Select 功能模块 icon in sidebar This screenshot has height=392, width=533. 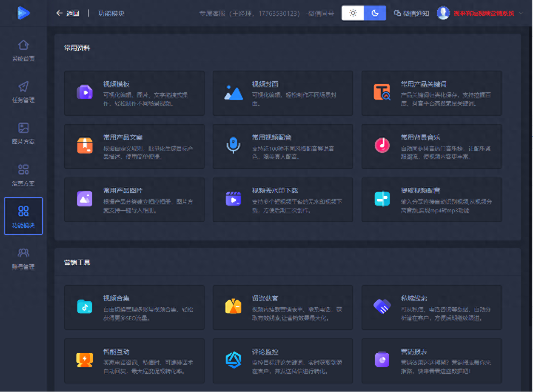coord(23,211)
